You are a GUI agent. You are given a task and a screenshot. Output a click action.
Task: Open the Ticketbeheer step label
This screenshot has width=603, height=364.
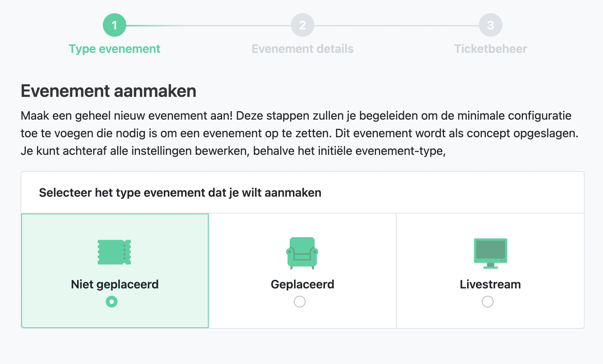pyautogui.click(x=491, y=49)
